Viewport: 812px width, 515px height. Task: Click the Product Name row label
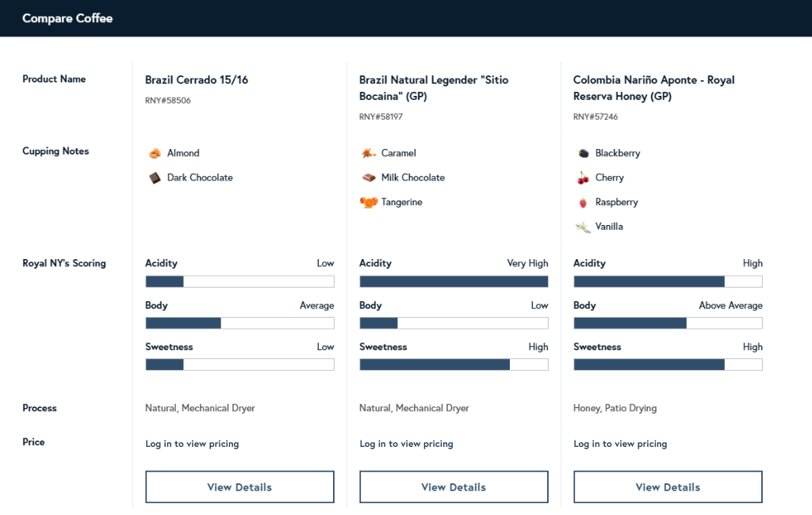tap(54, 79)
